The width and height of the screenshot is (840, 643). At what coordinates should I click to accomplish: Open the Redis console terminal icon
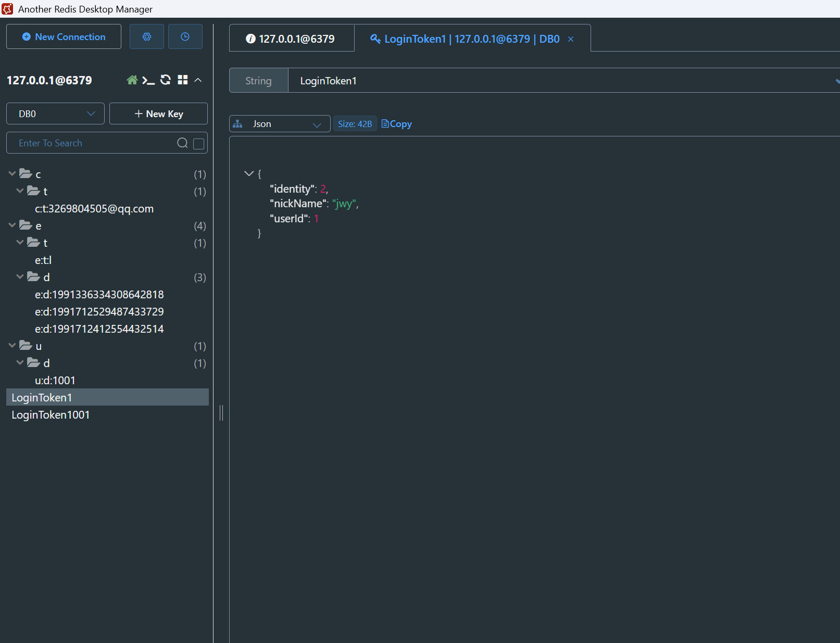pyautogui.click(x=148, y=80)
